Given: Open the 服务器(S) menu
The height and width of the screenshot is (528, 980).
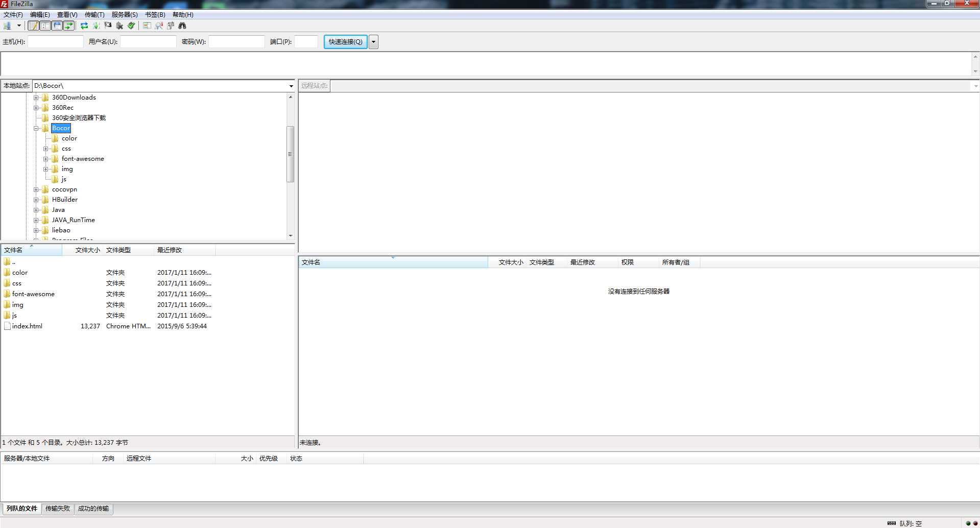Looking at the screenshot, I should click(x=125, y=15).
